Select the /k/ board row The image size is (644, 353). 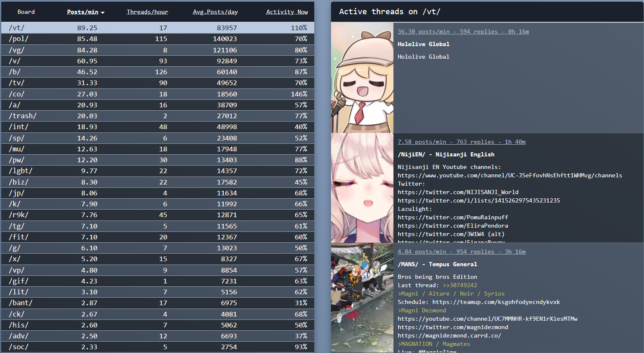pos(158,204)
